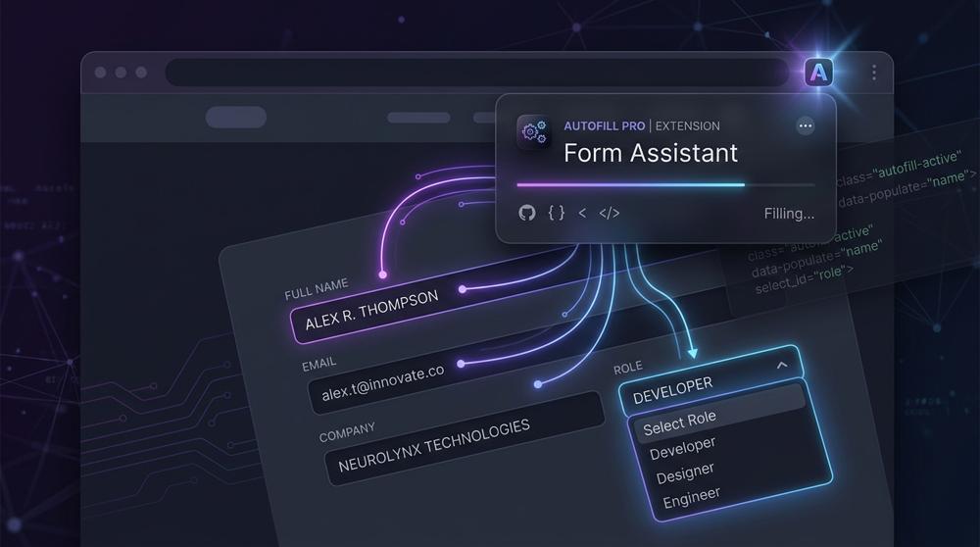Click the GitHub icon in the popup
Screen dimensions: 980x547
pyautogui.click(x=527, y=213)
